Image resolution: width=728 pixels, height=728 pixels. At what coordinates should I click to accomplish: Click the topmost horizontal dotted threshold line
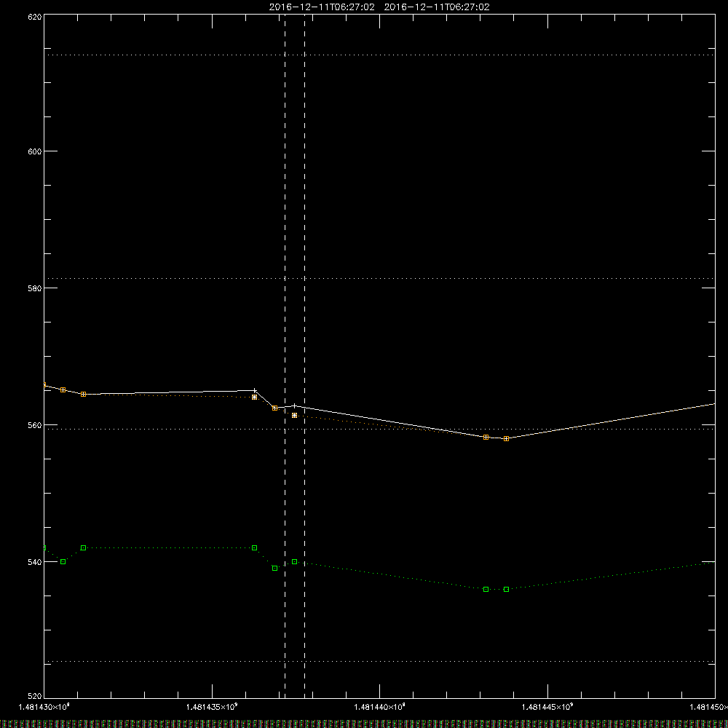[x=379, y=55]
